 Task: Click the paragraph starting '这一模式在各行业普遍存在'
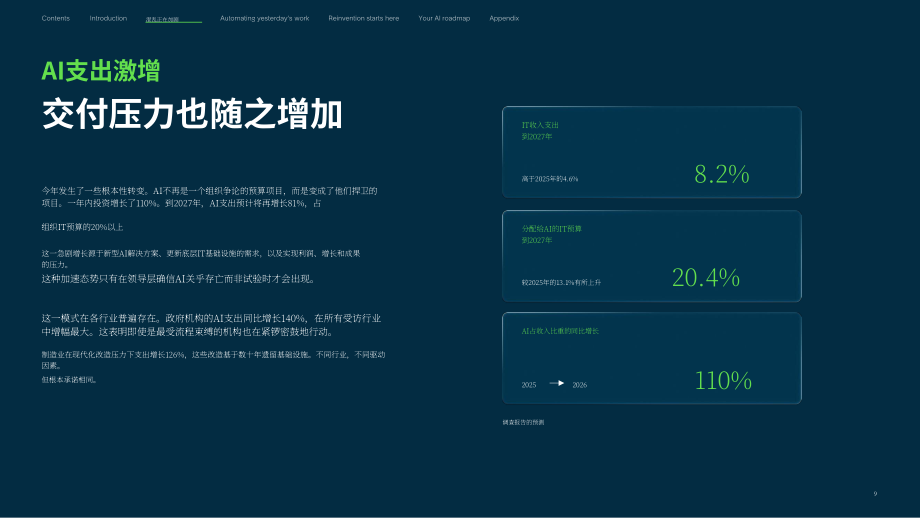[211, 325]
